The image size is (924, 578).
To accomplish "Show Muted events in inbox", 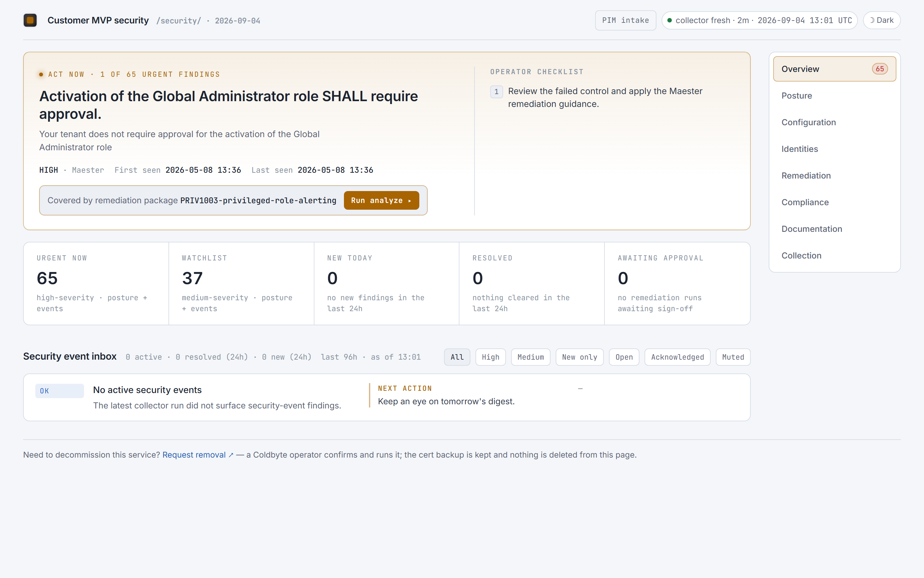I will click(x=733, y=357).
